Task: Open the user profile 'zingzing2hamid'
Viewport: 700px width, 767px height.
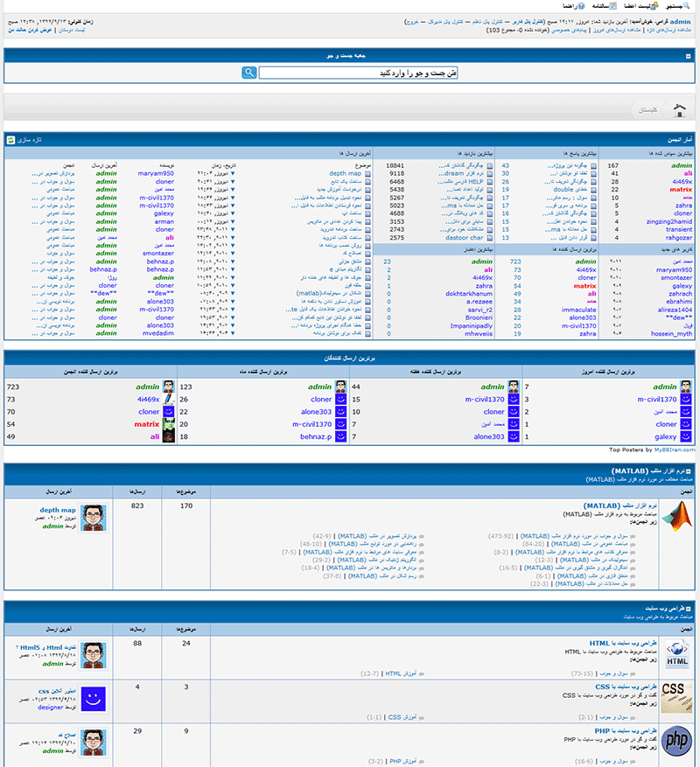Action: tap(669, 221)
